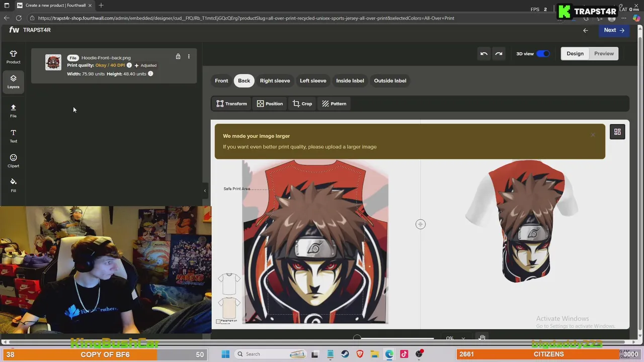
Task: Select the Front placement tab
Action: 221,80
